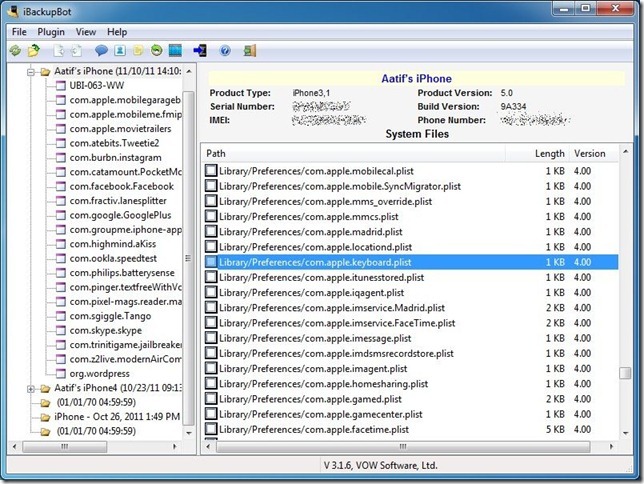Open the Plugin menu

pos(51,32)
